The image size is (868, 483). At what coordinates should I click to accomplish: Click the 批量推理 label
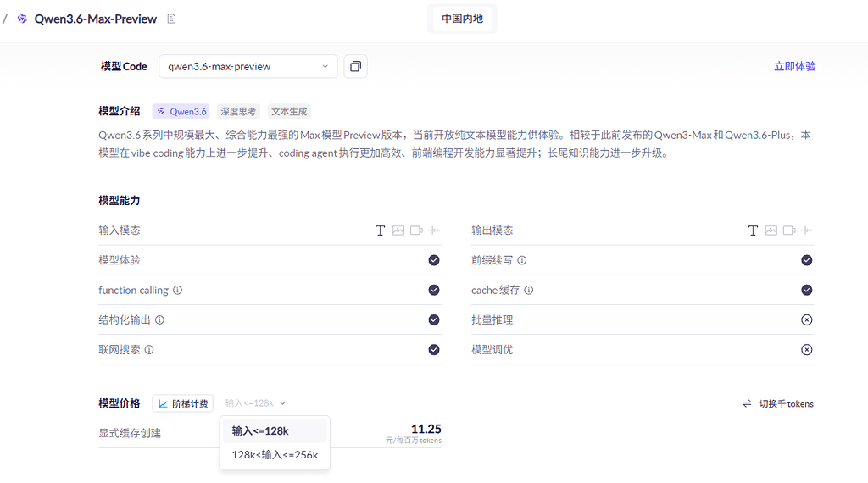[x=492, y=319]
